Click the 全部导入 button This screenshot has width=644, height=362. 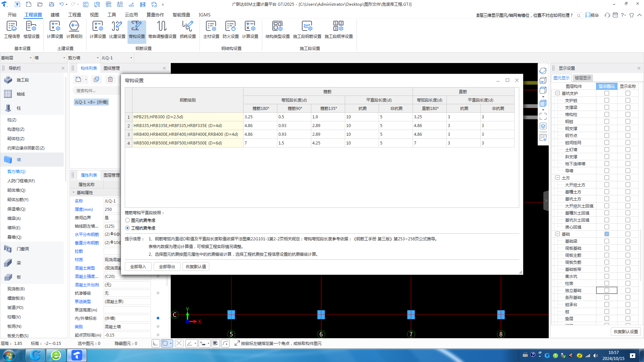tap(138, 267)
